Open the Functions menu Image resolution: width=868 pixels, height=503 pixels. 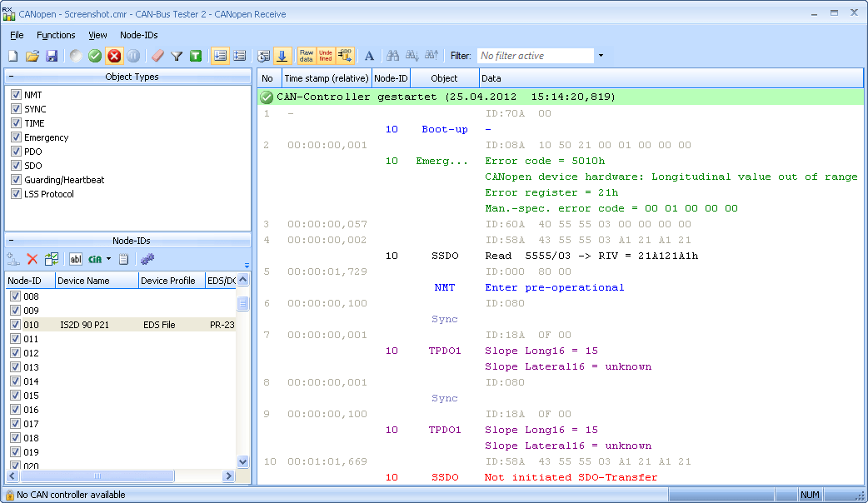pos(56,35)
